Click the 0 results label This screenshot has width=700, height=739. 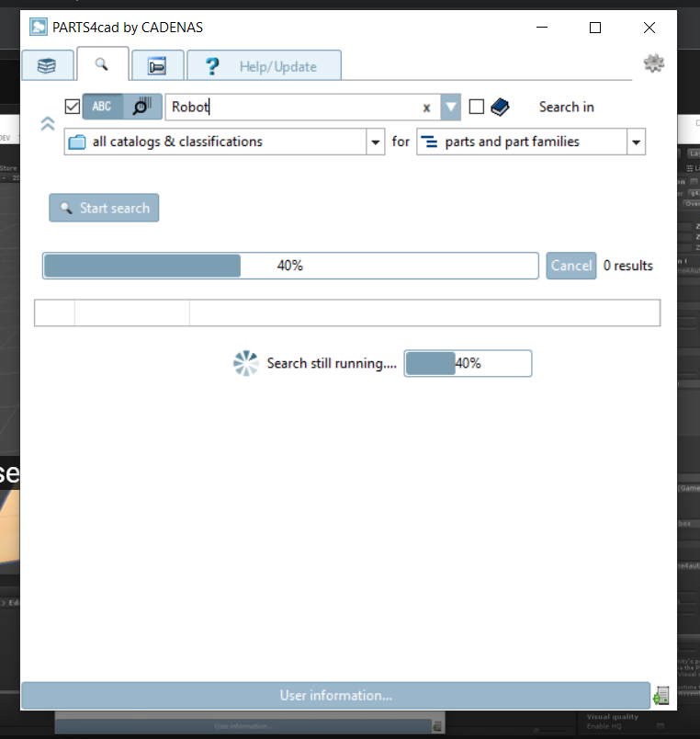click(628, 266)
